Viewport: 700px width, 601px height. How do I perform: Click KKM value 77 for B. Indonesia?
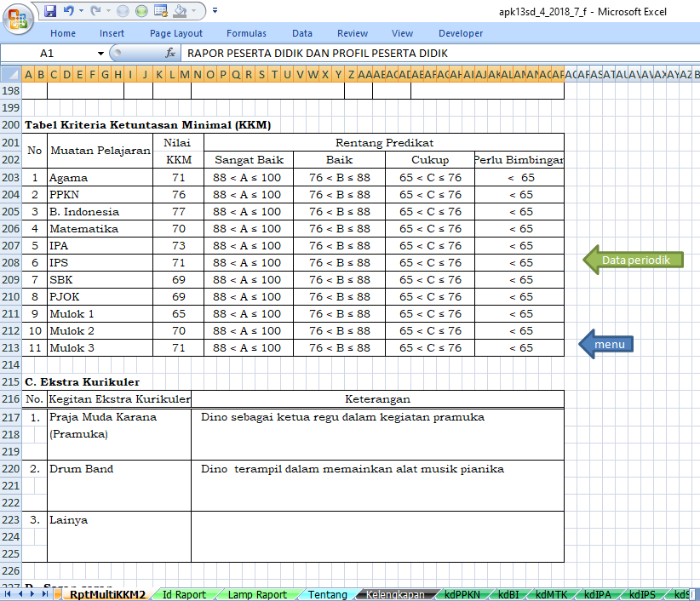(x=179, y=212)
